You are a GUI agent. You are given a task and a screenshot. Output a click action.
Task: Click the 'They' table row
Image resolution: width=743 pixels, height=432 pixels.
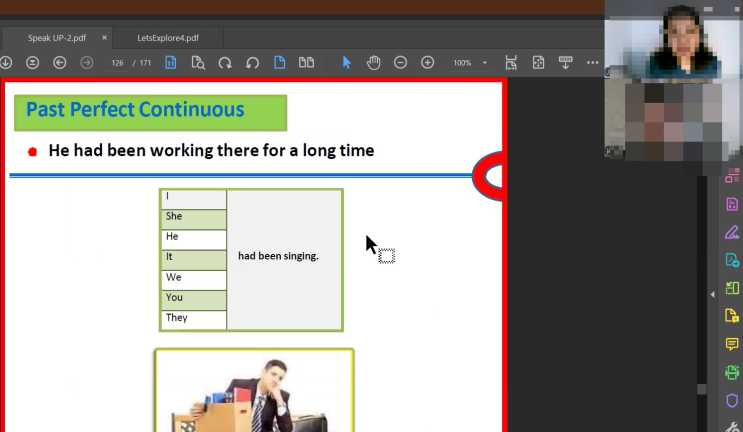coord(194,320)
